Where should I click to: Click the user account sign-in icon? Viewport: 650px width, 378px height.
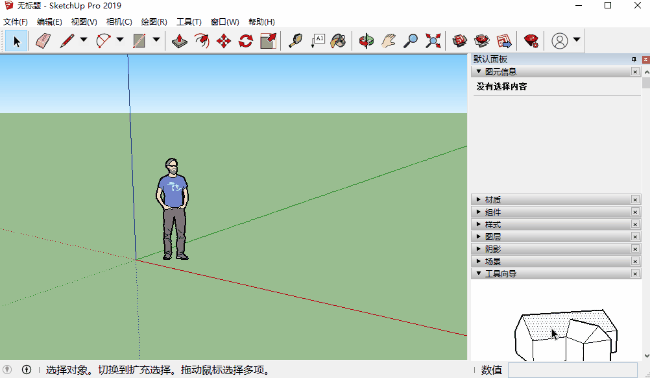pos(559,41)
